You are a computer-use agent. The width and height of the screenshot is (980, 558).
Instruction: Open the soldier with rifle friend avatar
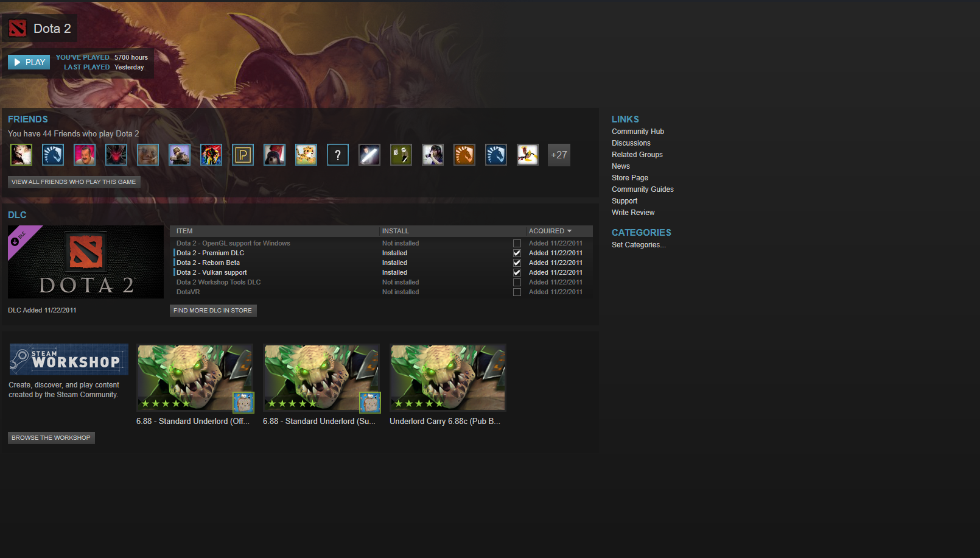(180, 155)
